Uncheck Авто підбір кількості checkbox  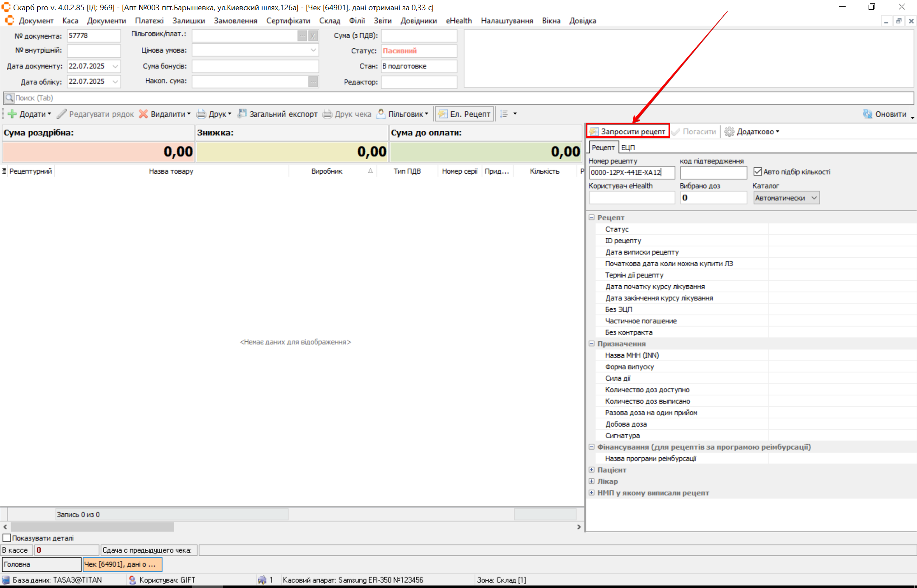pos(757,172)
